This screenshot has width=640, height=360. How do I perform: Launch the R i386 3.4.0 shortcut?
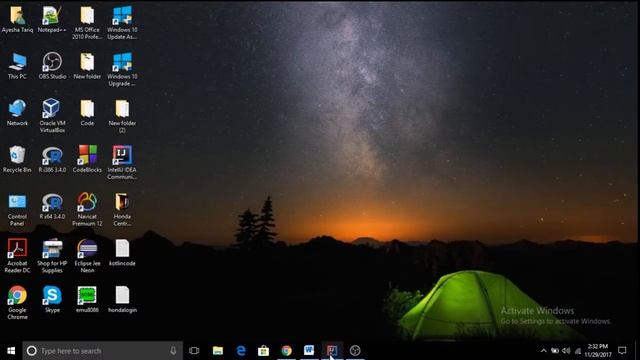tap(52, 160)
